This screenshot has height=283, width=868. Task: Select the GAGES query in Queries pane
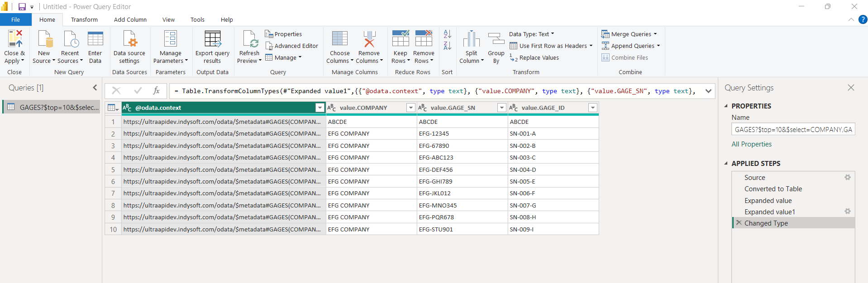point(51,107)
